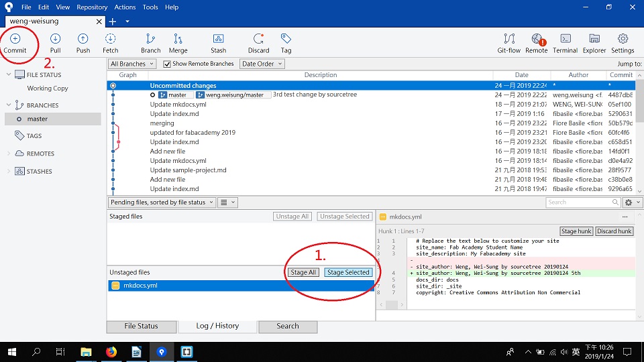Screen dimensions: 644x362
Task: Close the weng-weisung repository tab
Action: pos(99,21)
